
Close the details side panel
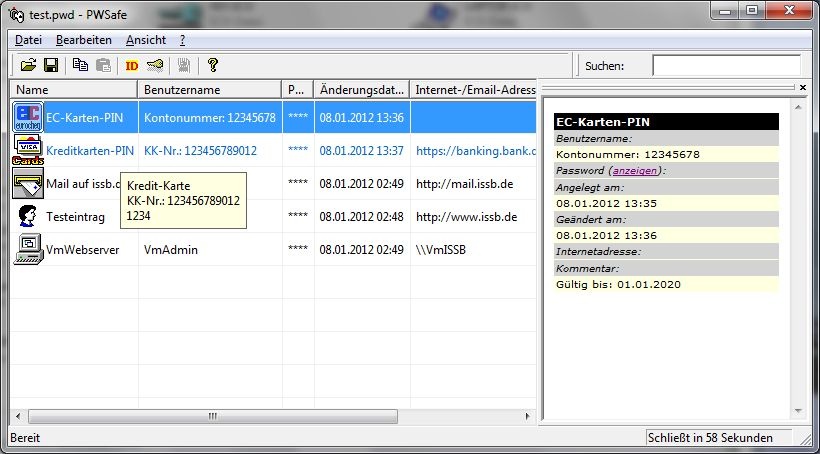(x=803, y=88)
